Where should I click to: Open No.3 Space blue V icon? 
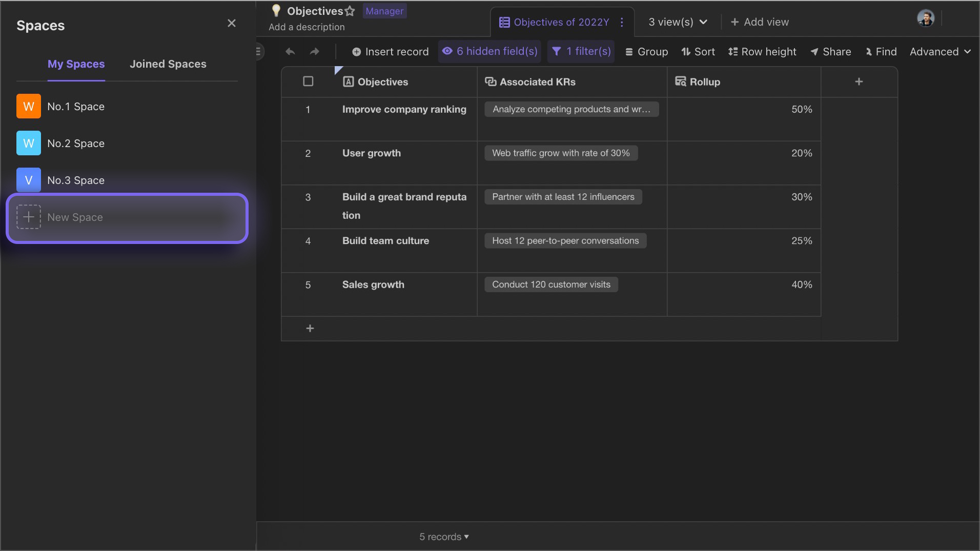pyautogui.click(x=29, y=180)
